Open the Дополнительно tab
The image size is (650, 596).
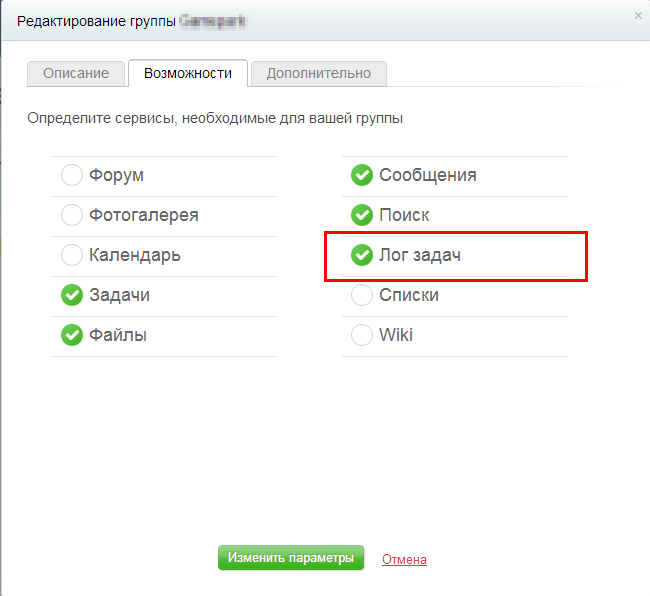pyautogui.click(x=319, y=73)
